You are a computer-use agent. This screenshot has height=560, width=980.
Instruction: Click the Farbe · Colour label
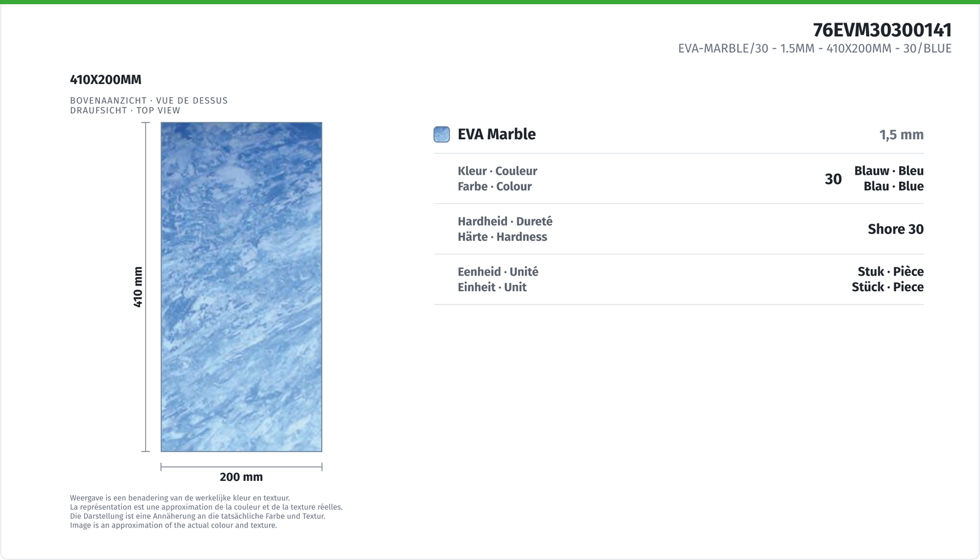494,186
